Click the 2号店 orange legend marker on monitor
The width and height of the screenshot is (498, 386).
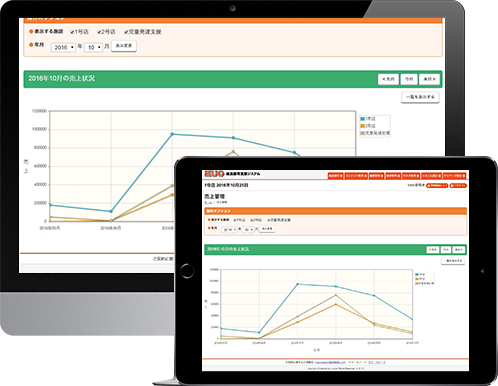(x=363, y=126)
